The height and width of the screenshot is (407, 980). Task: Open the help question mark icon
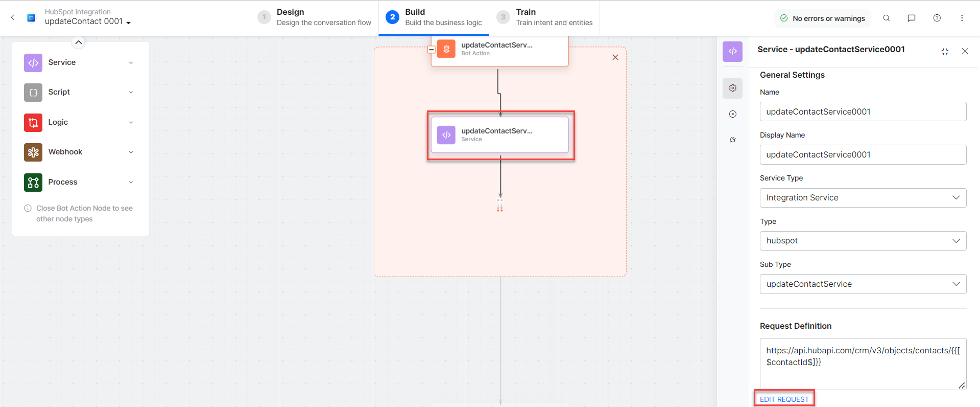click(937, 18)
